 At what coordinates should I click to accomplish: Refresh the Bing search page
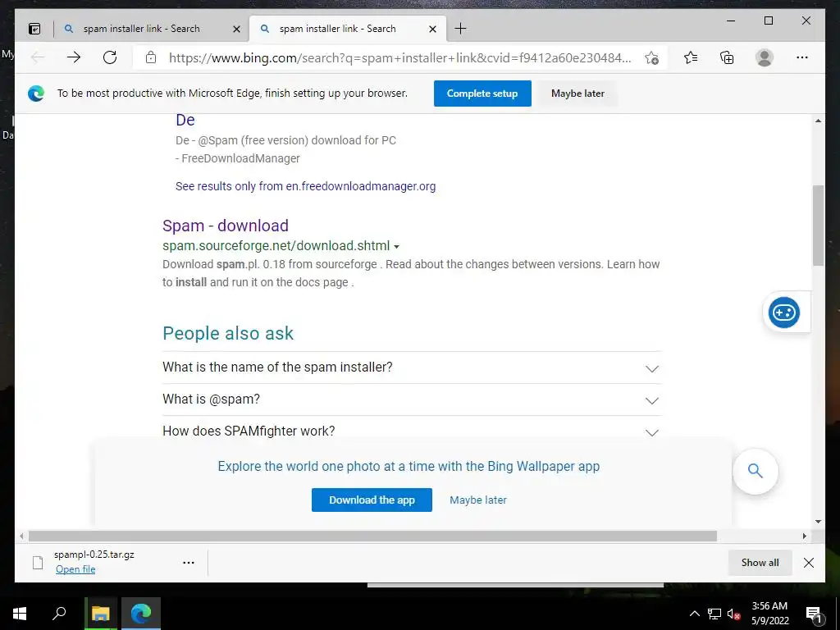coord(110,57)
